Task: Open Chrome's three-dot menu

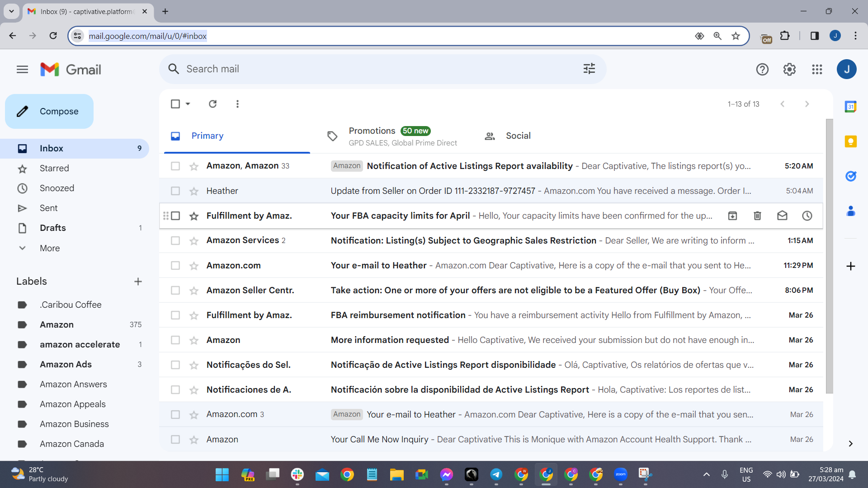Action: (x=855, y=36)
